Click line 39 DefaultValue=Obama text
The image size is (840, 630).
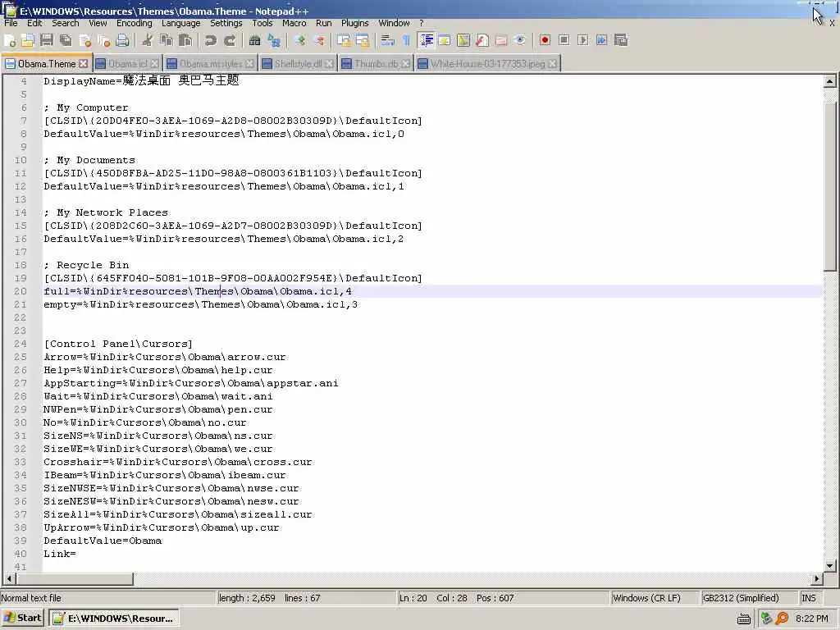click(x=103, y=541)
